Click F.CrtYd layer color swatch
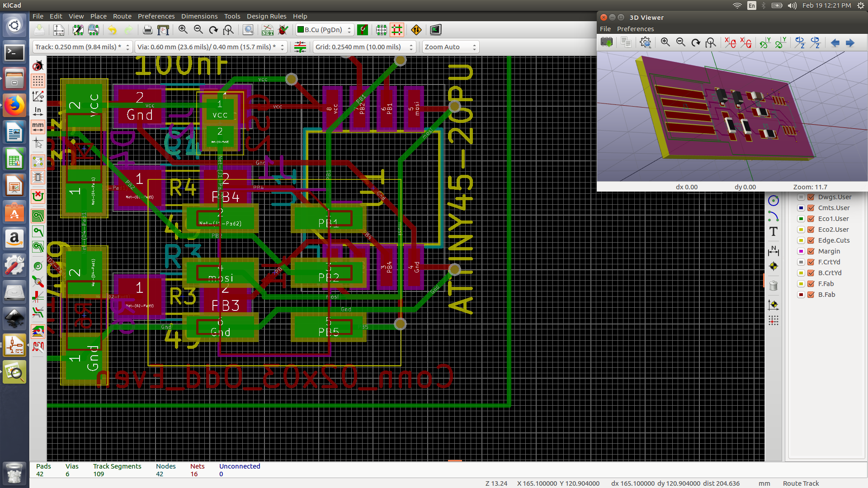Viewport: 868px width, 488px height. [x=801, y=262]
